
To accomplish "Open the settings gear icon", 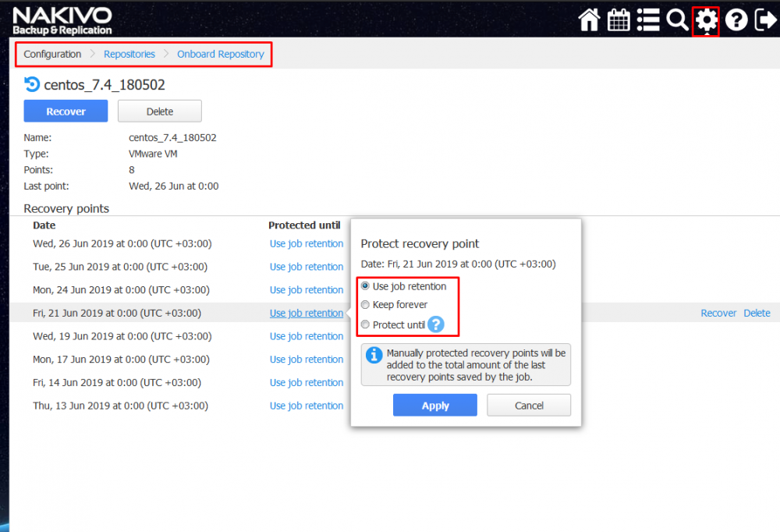I will tap(707, 21).
